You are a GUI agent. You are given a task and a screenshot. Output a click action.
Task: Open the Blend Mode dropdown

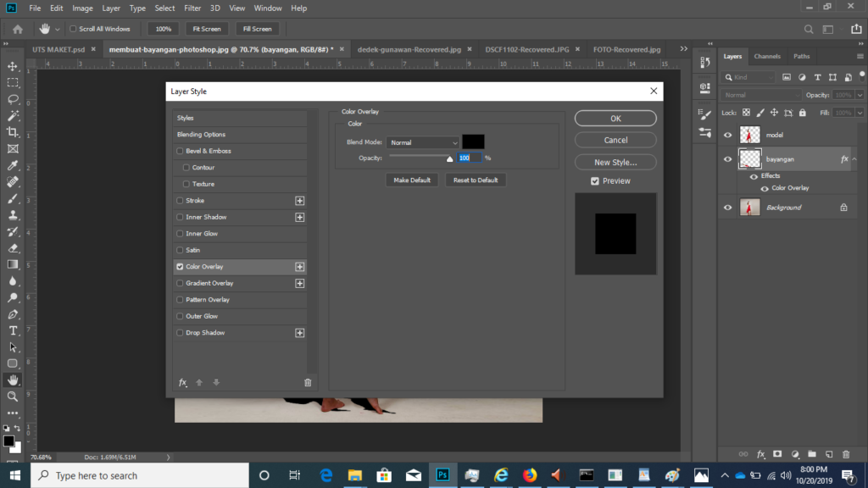pos(423,142)
